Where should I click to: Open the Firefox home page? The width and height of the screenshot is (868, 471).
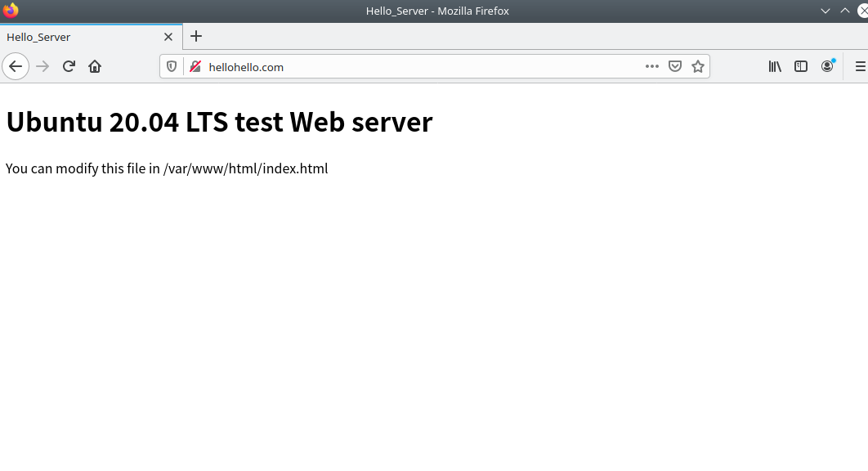[95, 66]
